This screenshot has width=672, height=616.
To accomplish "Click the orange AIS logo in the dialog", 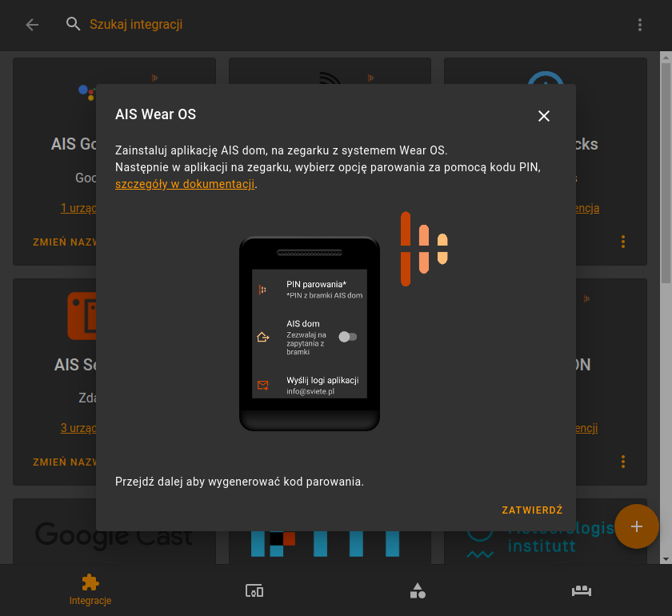I will 424,249.
